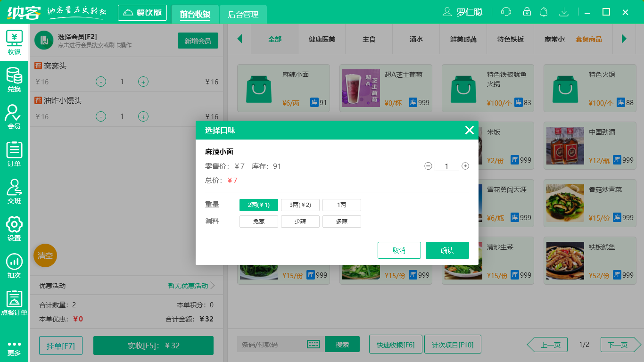Open the 点餐订单 sidebar icon
The image size is (644, 362).
[x=14, y=304]
